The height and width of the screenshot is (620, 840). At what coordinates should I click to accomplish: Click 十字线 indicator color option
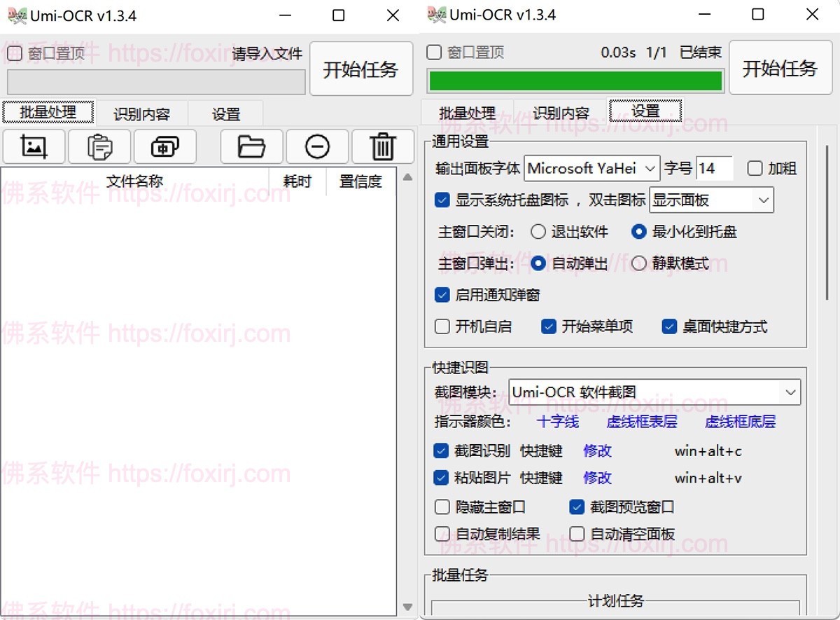pos(558,422)
